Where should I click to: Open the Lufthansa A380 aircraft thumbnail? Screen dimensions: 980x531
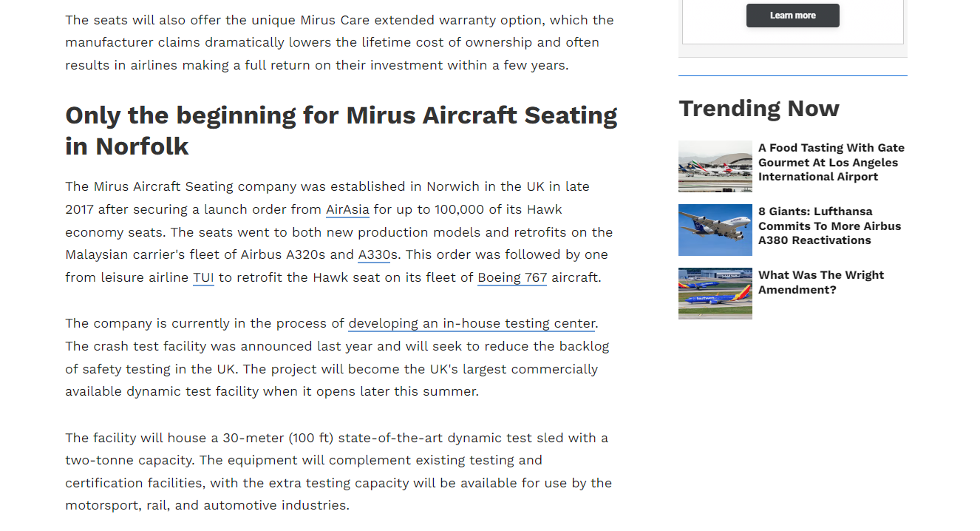click(715, 230)
